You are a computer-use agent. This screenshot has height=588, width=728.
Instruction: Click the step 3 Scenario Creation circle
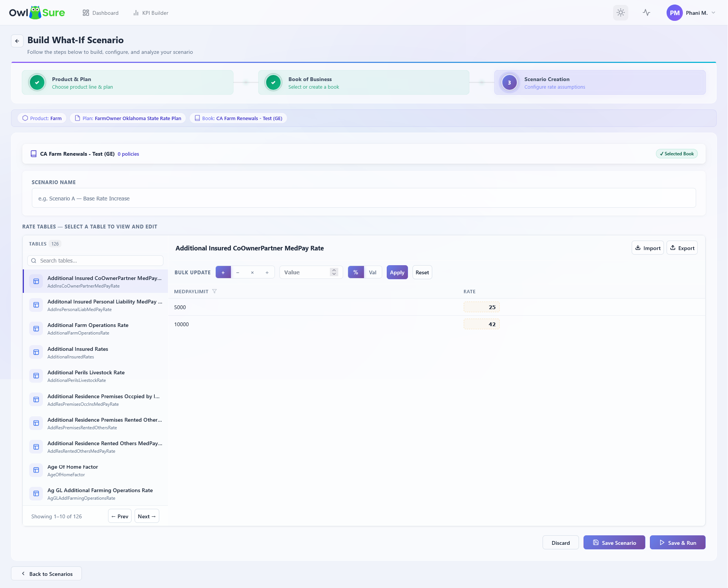(509, 82)
